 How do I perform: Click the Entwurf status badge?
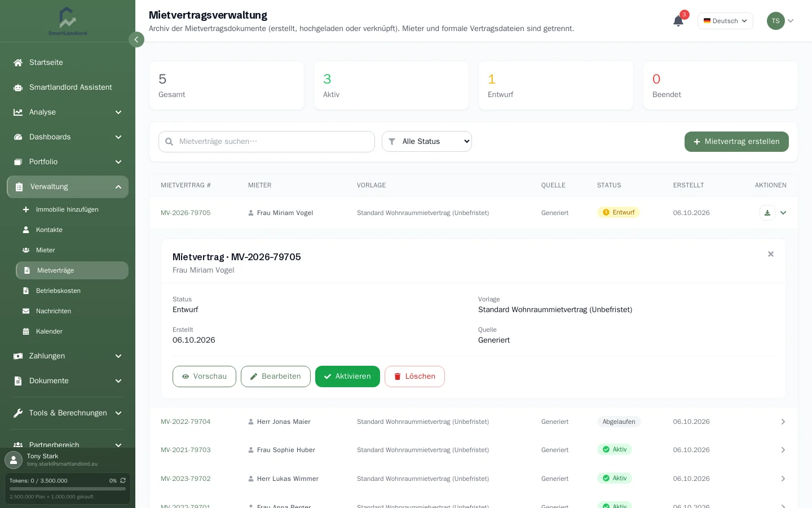(x=619, y=213)
